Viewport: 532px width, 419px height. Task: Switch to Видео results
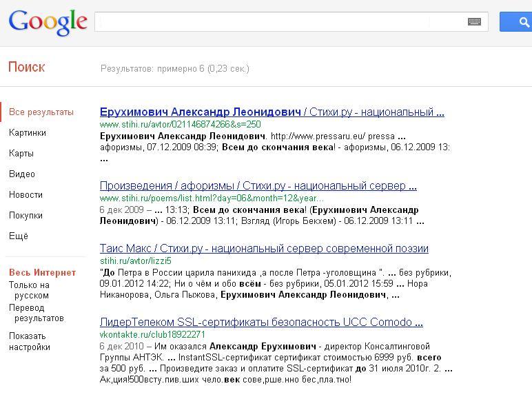pos(22,174)
